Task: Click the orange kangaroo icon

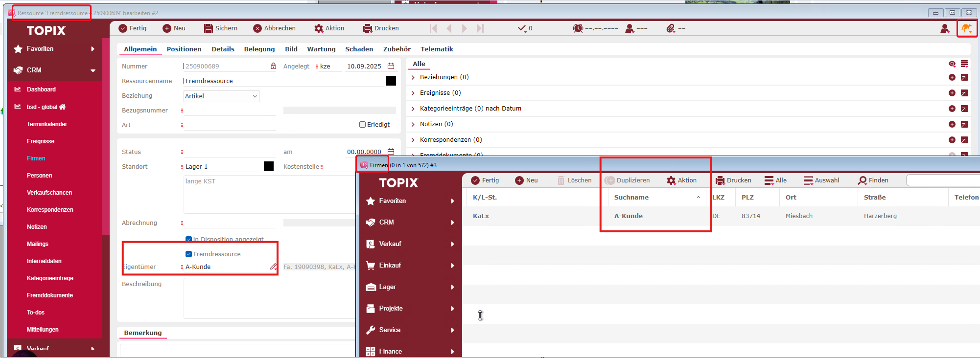Action: [967, 28]
